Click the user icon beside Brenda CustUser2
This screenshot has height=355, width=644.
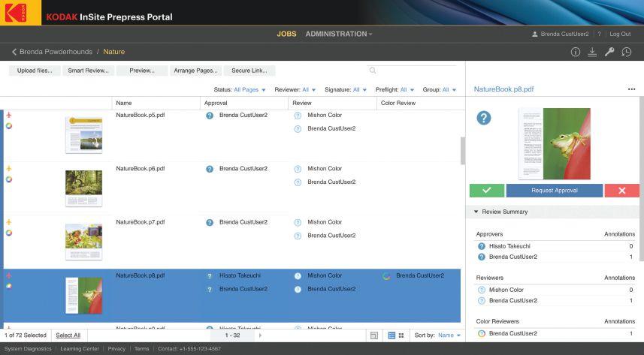point(535,34)
